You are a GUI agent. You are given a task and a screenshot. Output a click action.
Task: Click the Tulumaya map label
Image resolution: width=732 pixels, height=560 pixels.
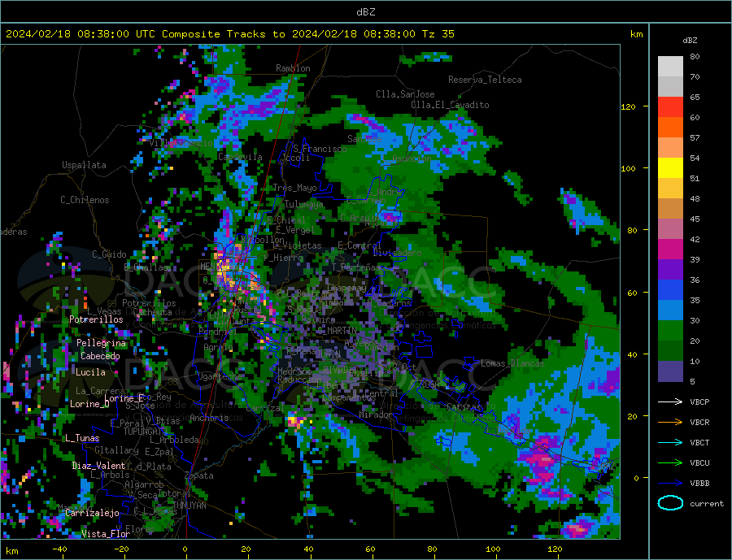pos(303,204)
